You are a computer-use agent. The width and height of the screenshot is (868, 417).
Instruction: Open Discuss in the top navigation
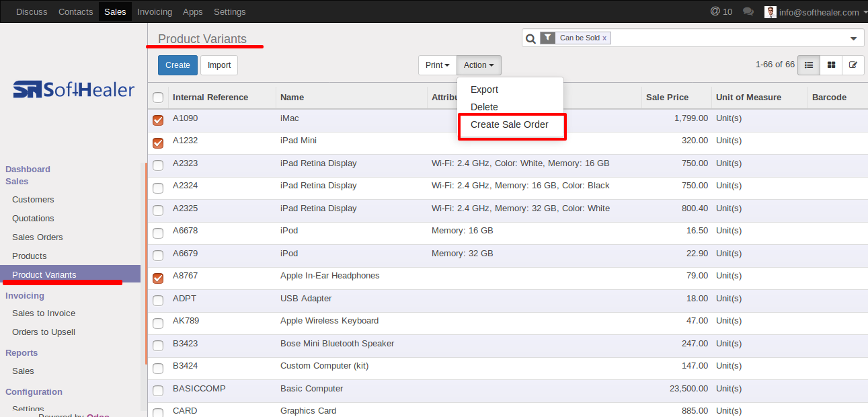32,11
